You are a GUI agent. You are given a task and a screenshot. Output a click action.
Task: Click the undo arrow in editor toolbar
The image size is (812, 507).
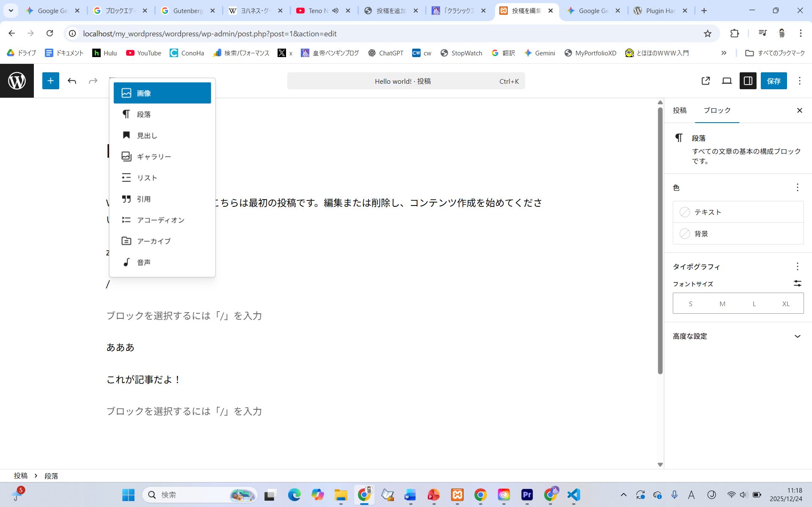[72, 81]
